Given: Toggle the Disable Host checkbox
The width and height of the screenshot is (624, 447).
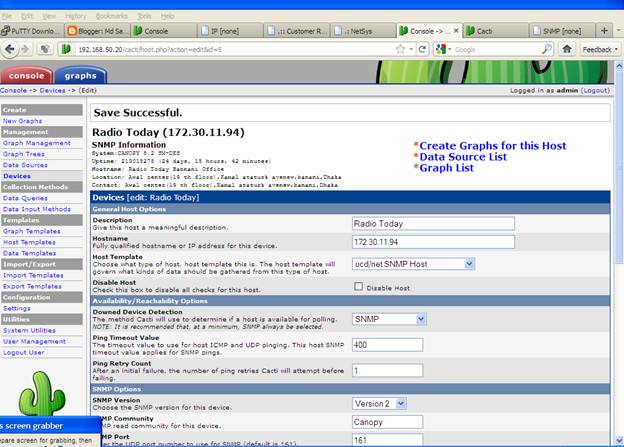Looking at the screenshot, I should tap(359, 286).
